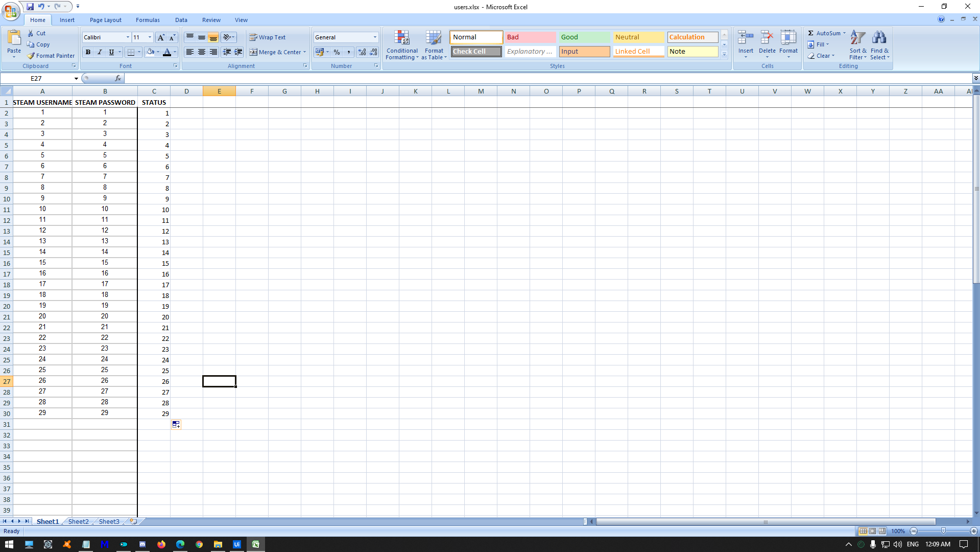The height and width of the screenshot is (552, 980).
Task: Switch to Sheet2 worksheet
Action: tap(79, 521)
